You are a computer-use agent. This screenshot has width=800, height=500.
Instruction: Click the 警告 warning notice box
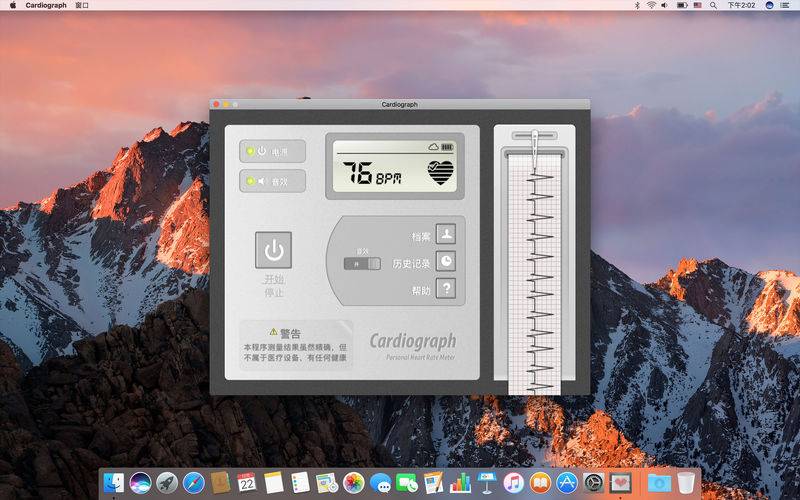coord(296,345)
